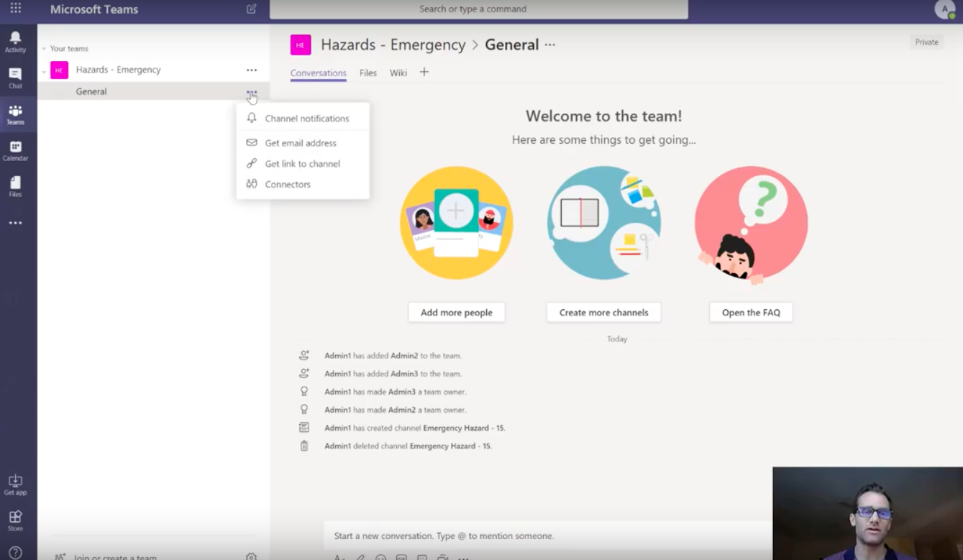963x560 pixels.
Task: Click the search or command box
Action: click(x=479, y=9)
